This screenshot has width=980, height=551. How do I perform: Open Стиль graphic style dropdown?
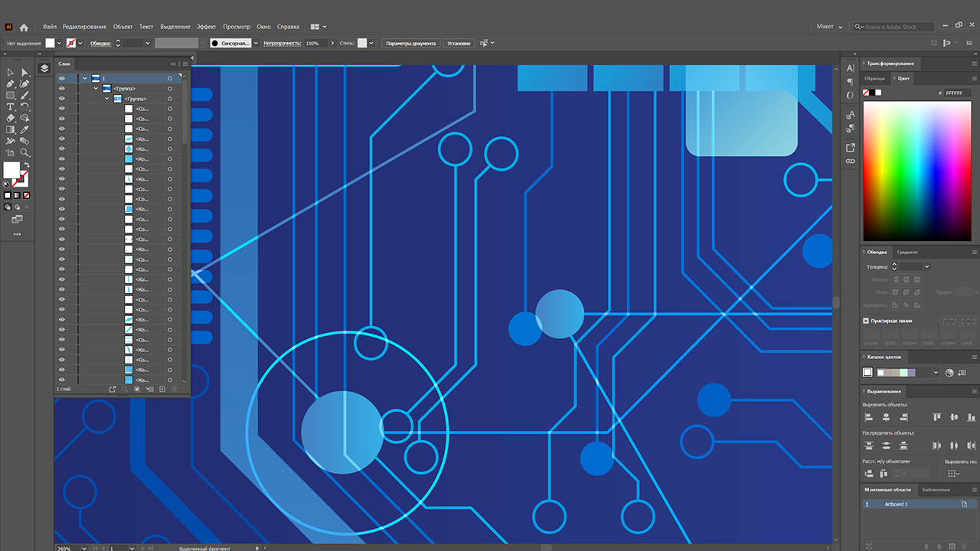(371, 44)
